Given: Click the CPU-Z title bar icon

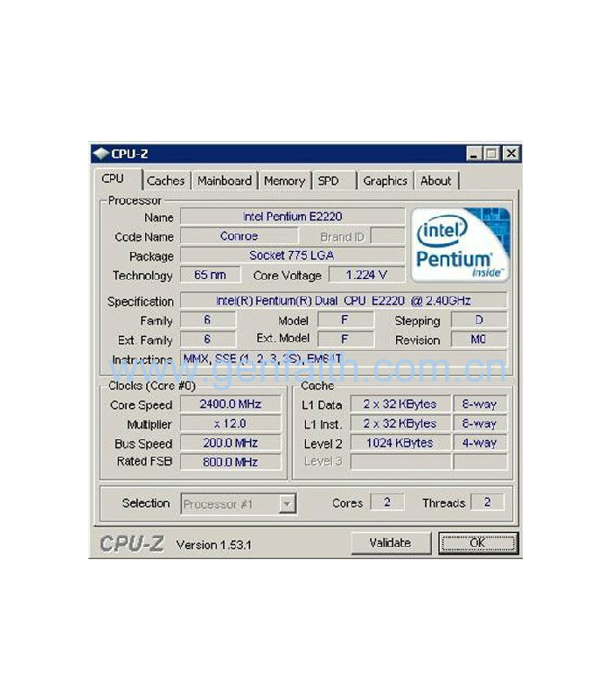Looking at the screenshot, I should (101, 154).
